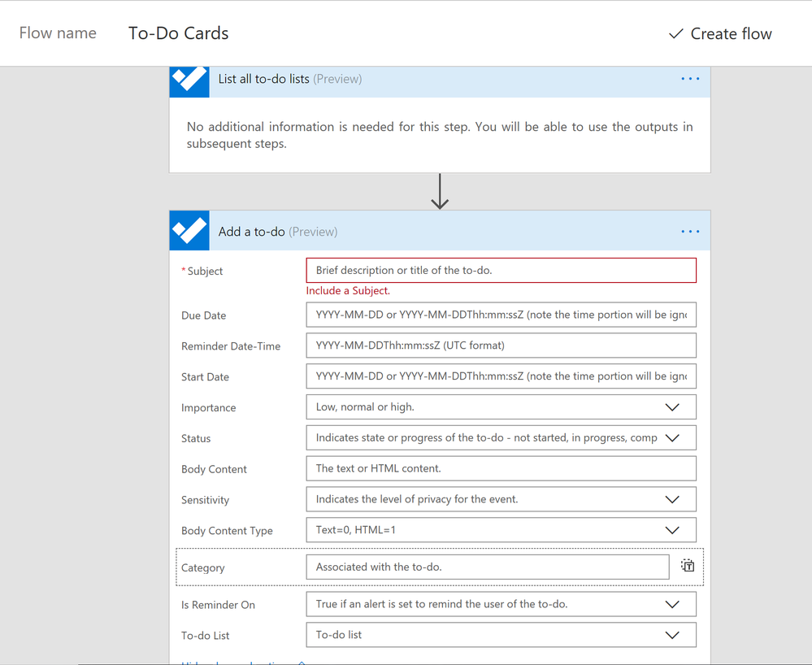Click the array toggle icon beside Category

688,566
